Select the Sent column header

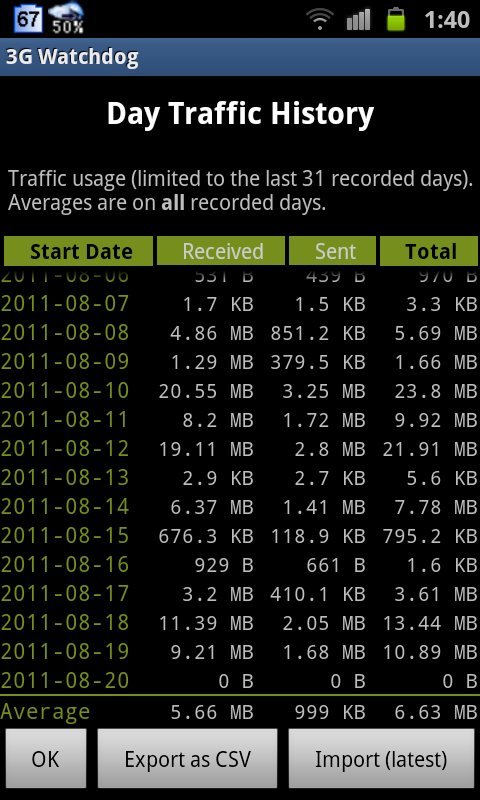(x=333, y=251)
